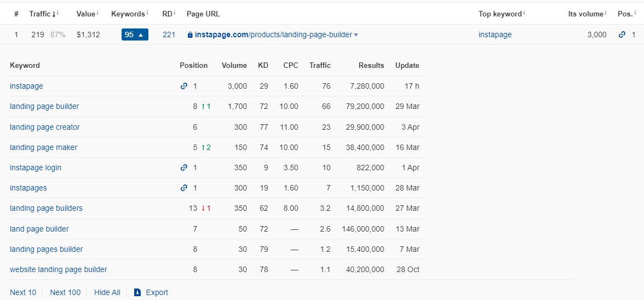Click the '17 h' update cell
Image resolution: width=644 pixels, height=300 pixels.
pos(412,86)
